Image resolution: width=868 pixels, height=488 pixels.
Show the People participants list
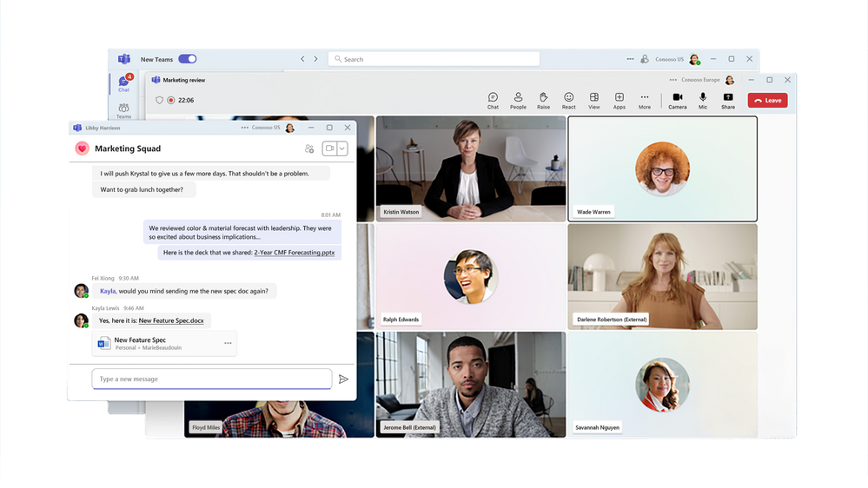[x=518, y=100]
